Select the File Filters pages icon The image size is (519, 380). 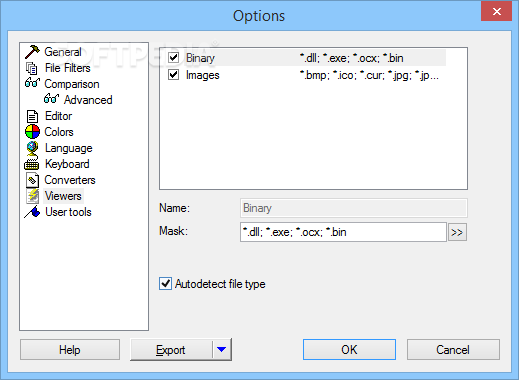[x=32, y=68]
